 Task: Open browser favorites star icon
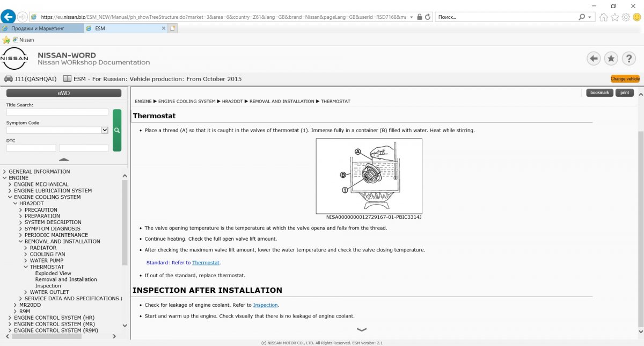615,17
